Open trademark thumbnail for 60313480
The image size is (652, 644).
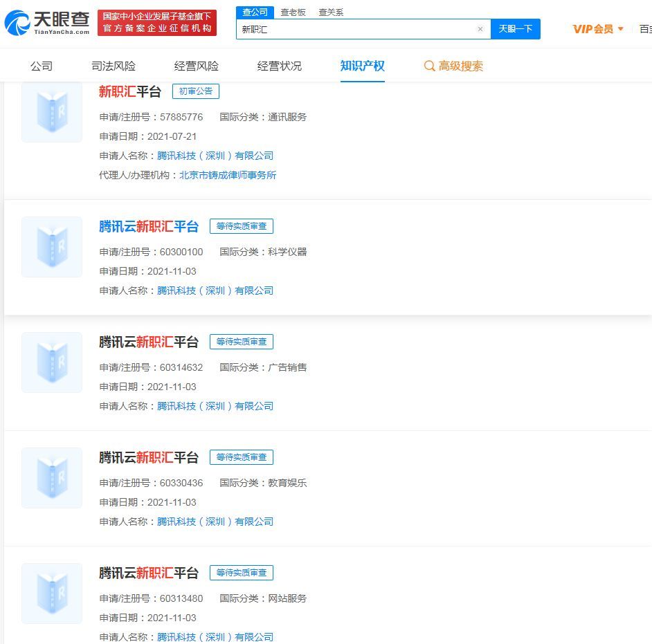point(52,594)
